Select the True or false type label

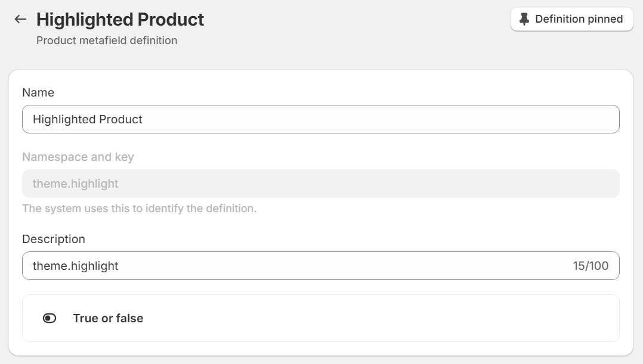point(109,318)
